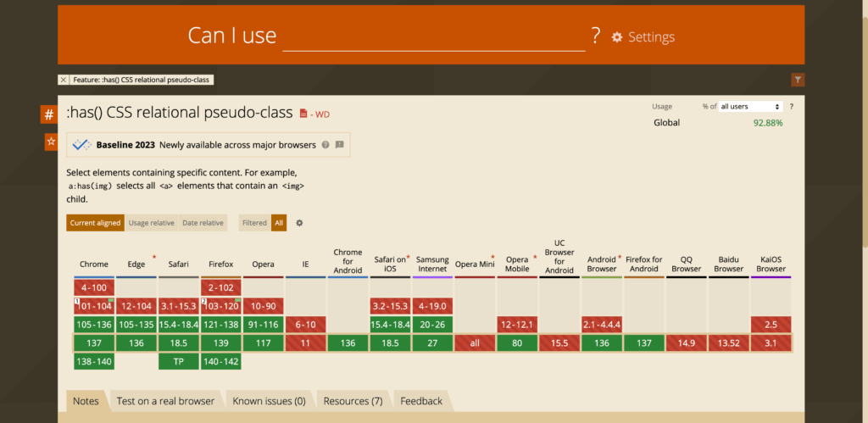Switch to Usage relative view
The height and width of the screenshot is (423, 868).
[x=152, y=223]
